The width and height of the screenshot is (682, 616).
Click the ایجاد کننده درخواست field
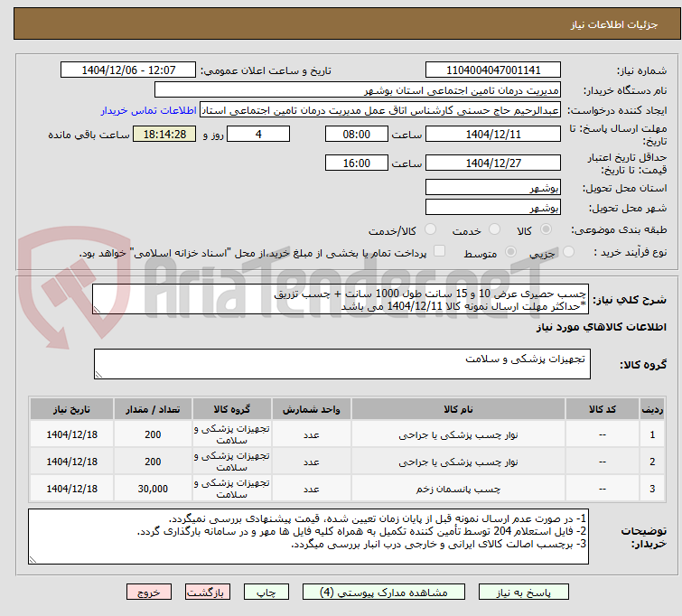click(380, 110)
